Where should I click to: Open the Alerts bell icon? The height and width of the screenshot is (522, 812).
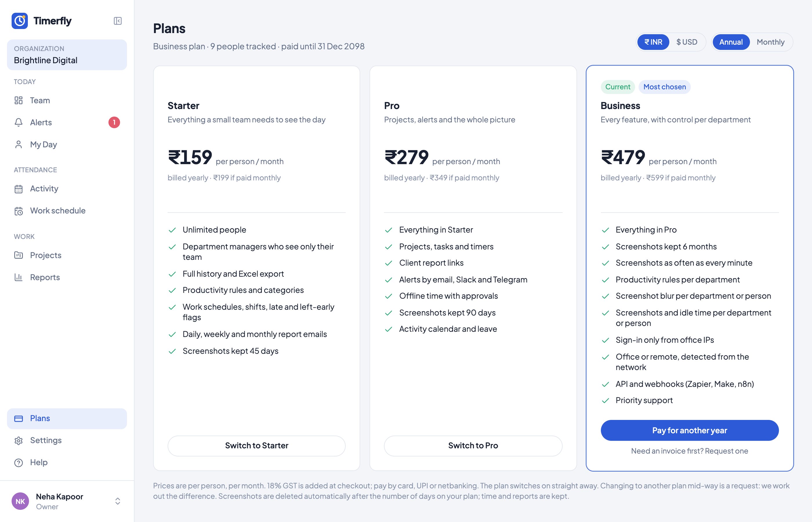pos(19,122)
